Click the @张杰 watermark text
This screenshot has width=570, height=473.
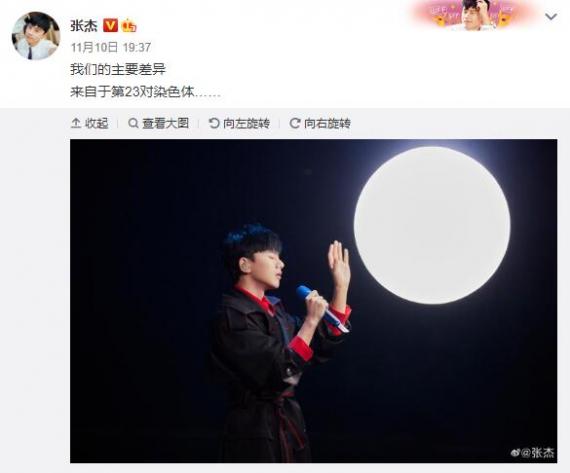click(537, 453)
